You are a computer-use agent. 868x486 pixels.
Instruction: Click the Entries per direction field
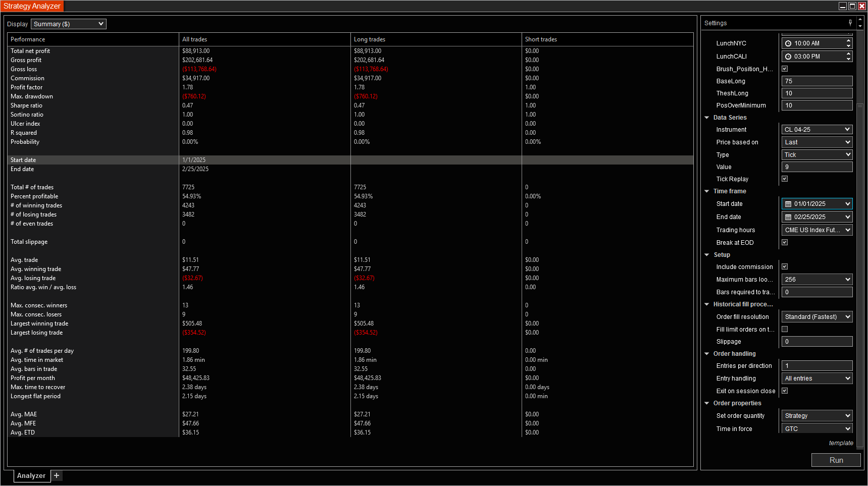(x=817, y=366)
